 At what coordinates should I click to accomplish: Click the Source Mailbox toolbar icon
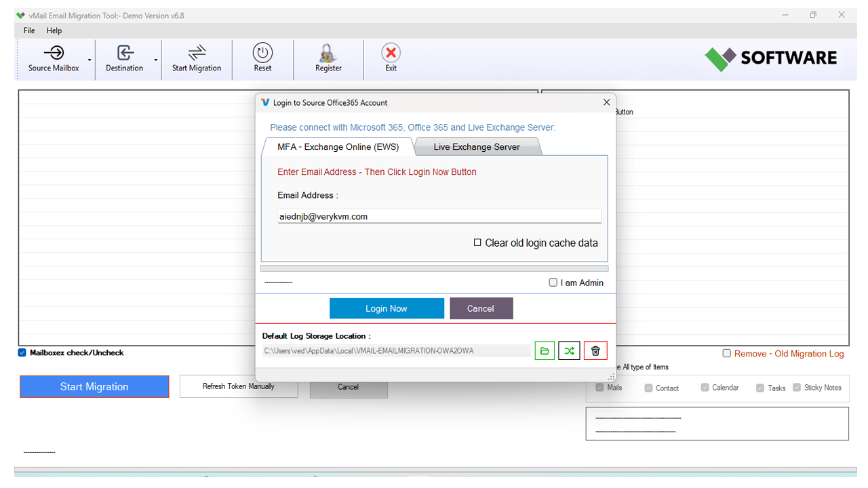click(x=54, y=53)
